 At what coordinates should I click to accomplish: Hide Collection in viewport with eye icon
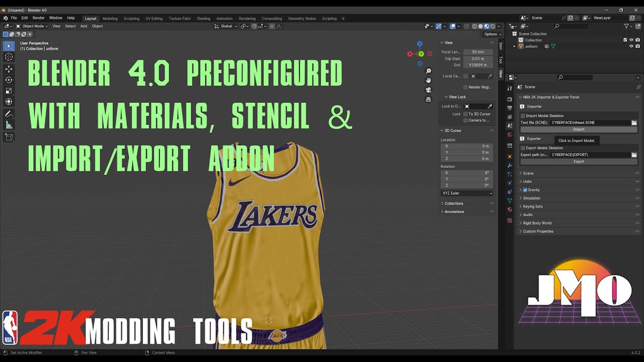point(631,40)
